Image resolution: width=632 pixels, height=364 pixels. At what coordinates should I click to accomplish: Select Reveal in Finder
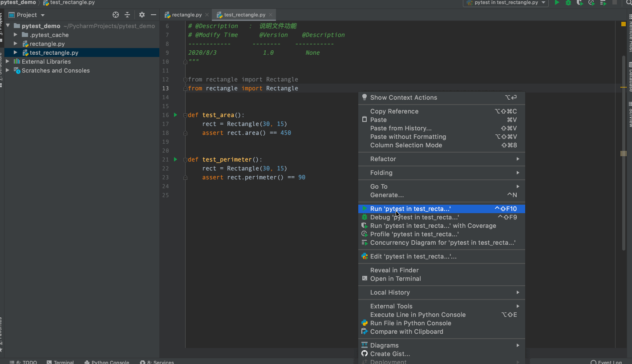pos(442,270)
